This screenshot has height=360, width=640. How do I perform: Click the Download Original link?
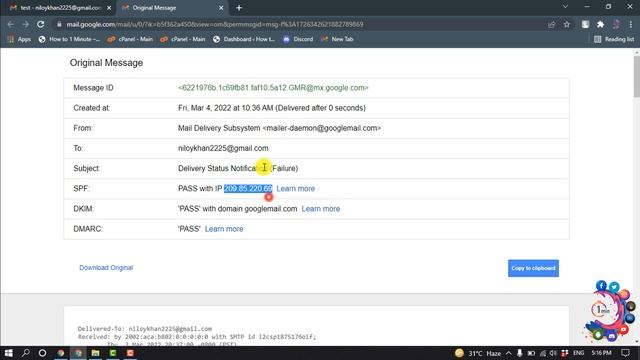pos(106,268)
